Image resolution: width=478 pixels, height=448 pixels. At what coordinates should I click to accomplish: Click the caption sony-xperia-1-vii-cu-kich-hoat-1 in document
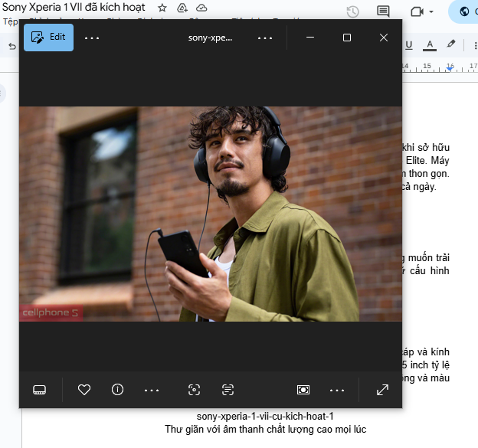point(265,416)
